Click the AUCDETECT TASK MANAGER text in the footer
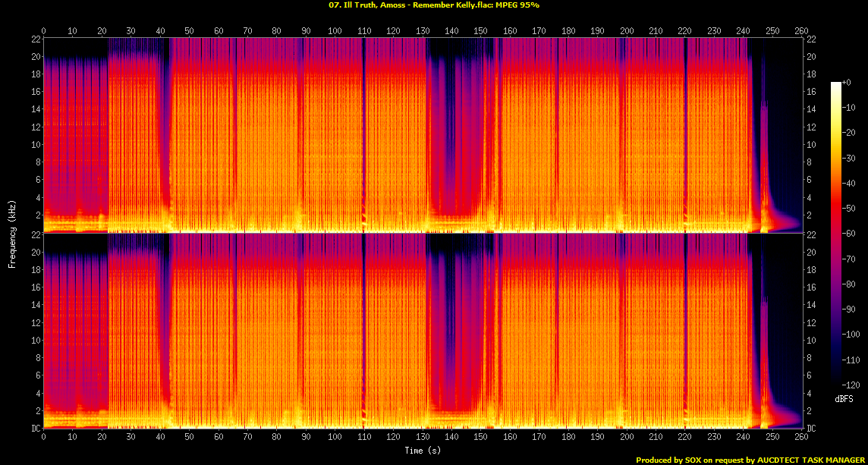 click(x=812, y=460)
